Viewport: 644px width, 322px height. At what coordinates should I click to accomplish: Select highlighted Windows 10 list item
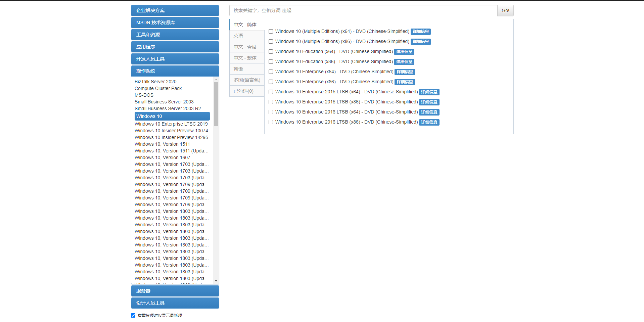pos(172,116)
